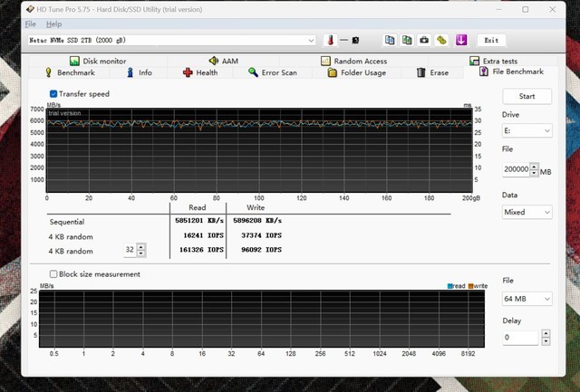Open the Drive E: dropdown

[527, 131]
